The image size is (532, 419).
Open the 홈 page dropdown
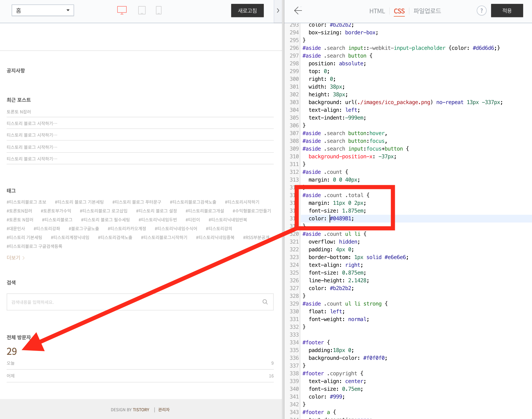(x=43, y=11)
